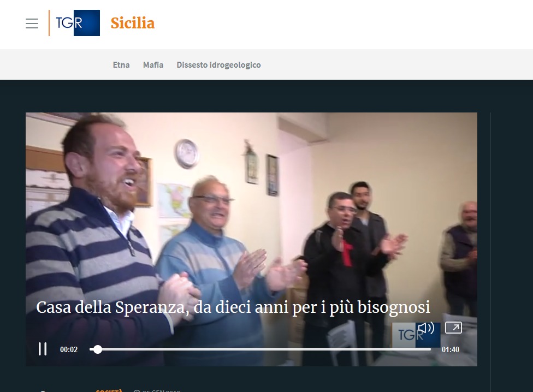Click the clock icon beside publication date
533x392 pixels.
click(137, 391)
